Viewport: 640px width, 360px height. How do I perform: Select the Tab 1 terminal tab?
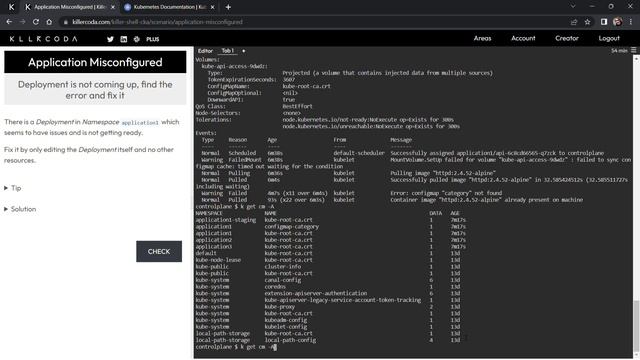[x=228, y=51]
